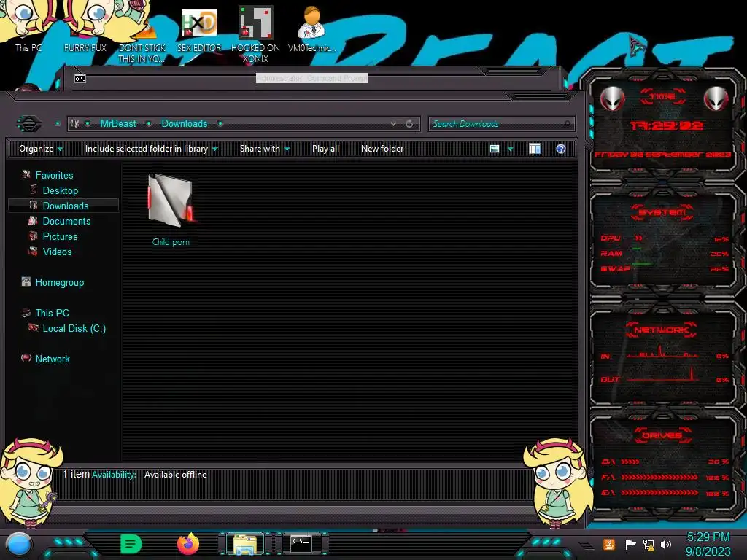Click the Command Prompt window title icon
Viewport: 747px width, 560px height.
pyautogui.click(x=80, y=79)
